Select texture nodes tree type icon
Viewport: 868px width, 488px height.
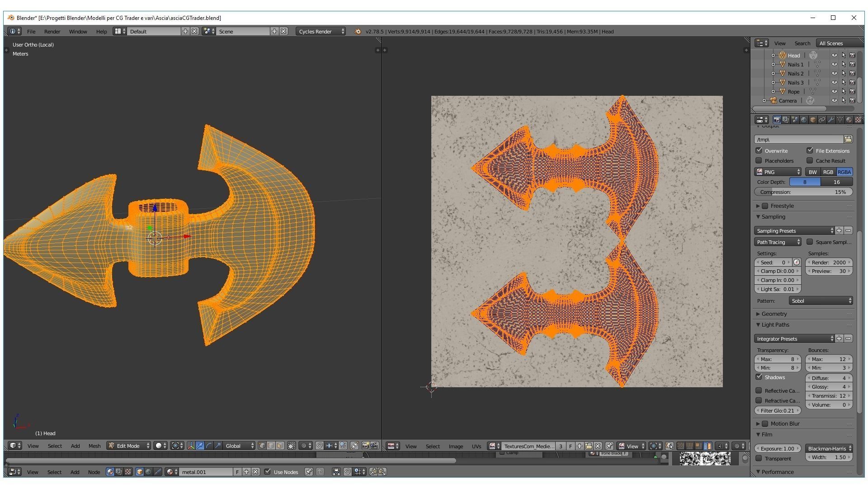click(128, 472)
